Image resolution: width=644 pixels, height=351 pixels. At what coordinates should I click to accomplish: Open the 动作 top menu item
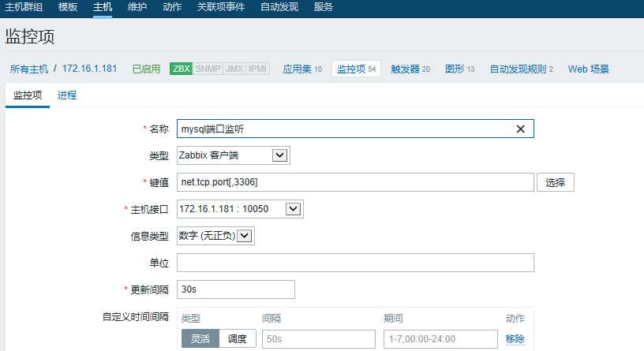click(x=172, y=7)
